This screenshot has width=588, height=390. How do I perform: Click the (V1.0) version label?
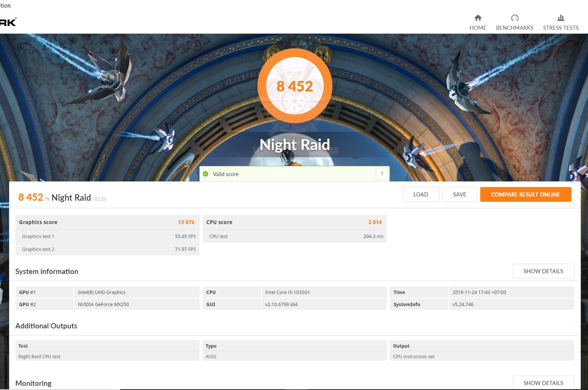click(99, 199)
